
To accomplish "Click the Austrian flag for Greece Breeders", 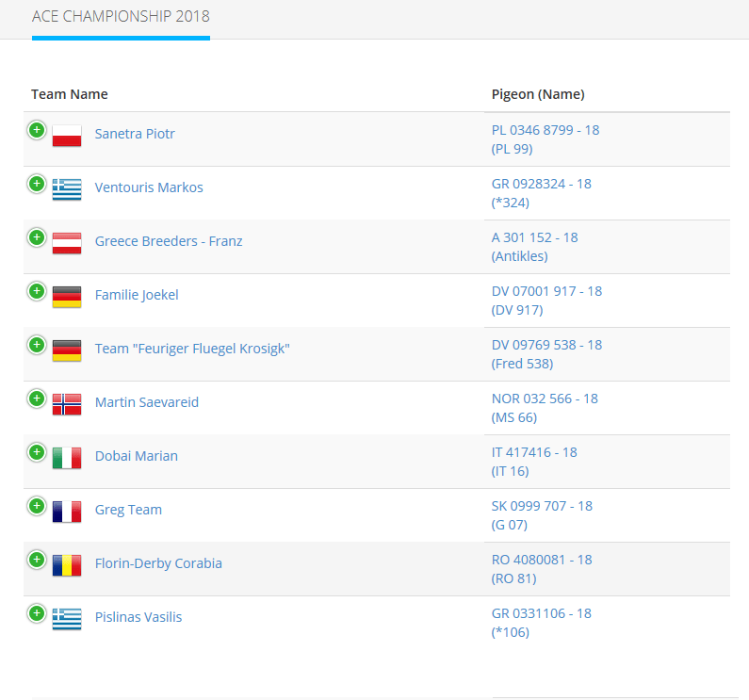I will (67, 243).
